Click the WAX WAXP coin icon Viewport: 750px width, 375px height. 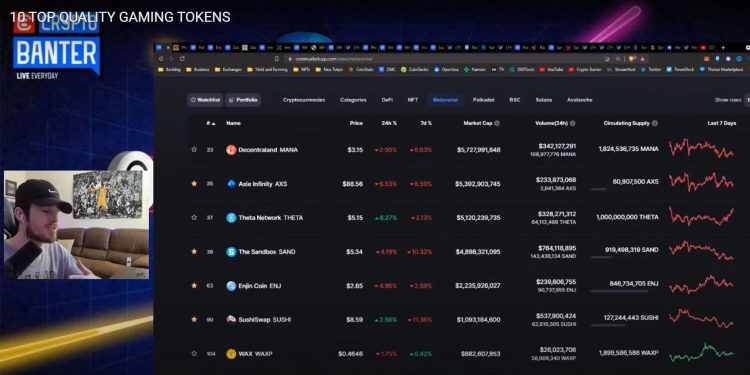(x=231, y=354)
